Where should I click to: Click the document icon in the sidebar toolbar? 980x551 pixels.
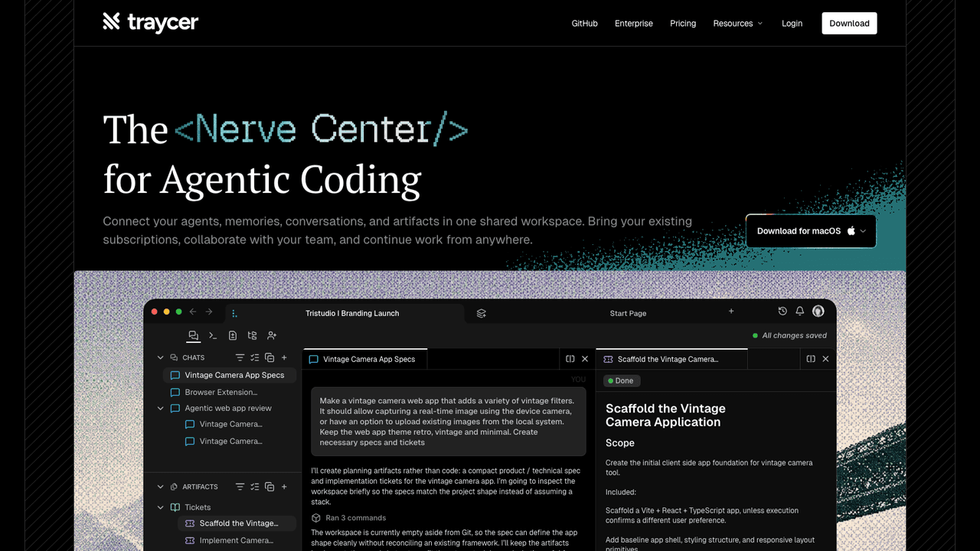(x=233, y=335)
